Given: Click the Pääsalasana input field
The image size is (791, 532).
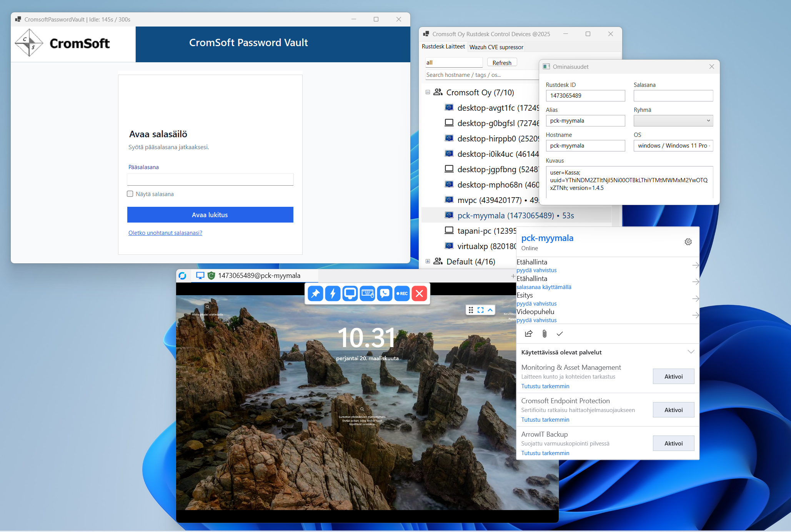Looking at the screenshot, I should (210, 180).
